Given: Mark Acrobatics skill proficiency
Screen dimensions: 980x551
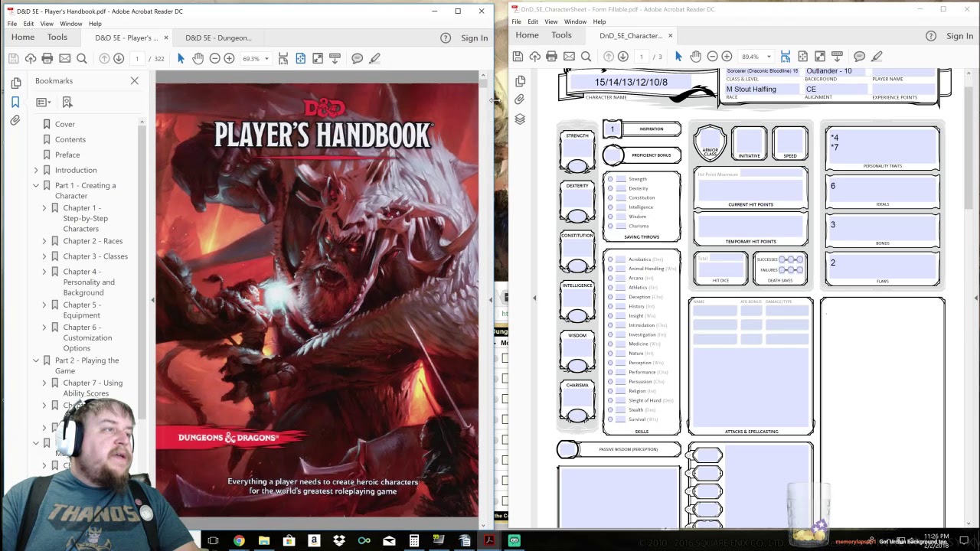Looking at the screenshot, I should click(x=610, y=259).
